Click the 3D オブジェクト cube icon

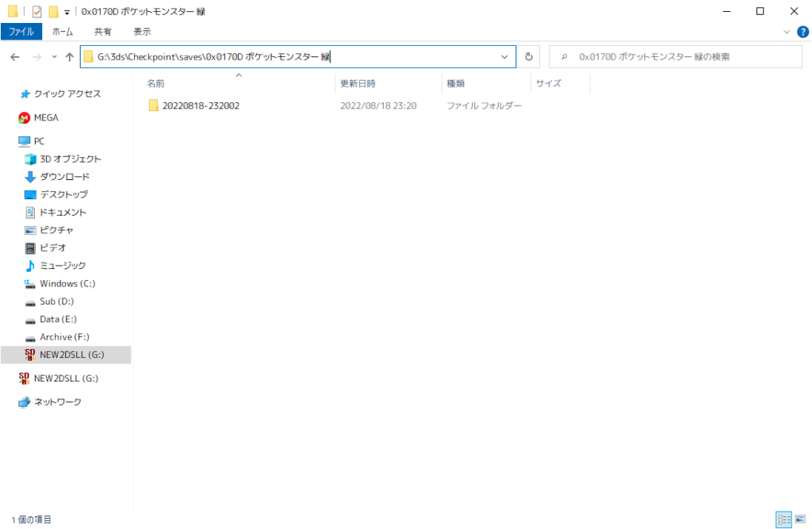(30, 159)
